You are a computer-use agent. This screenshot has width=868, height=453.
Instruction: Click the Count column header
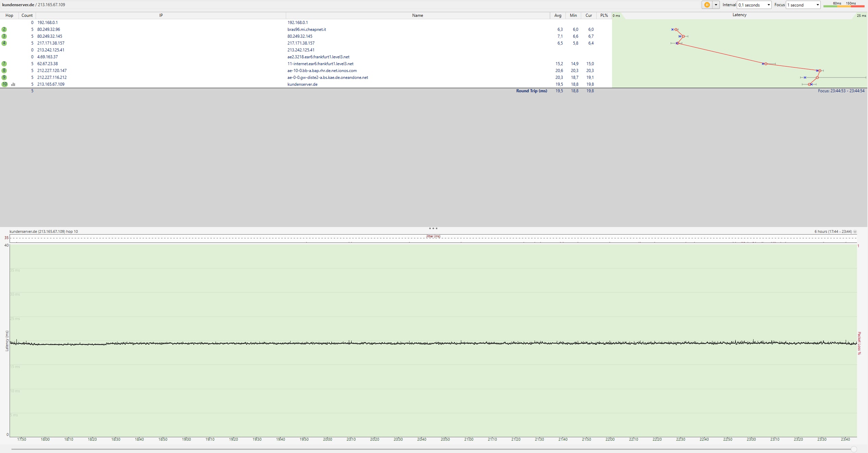coord(27,15)
